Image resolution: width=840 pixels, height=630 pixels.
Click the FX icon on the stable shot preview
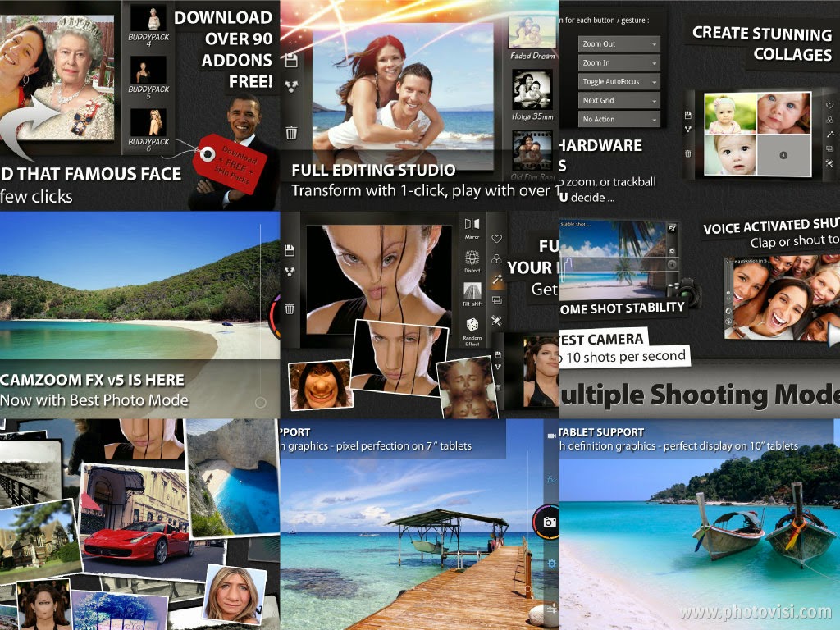671,228
